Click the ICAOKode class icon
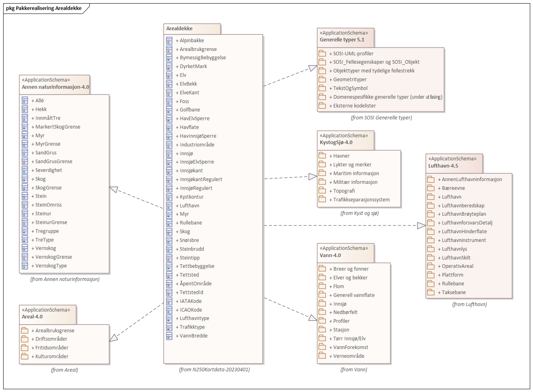Image resolution: width=533 pixels, height=392 pixels. point(169,310)
